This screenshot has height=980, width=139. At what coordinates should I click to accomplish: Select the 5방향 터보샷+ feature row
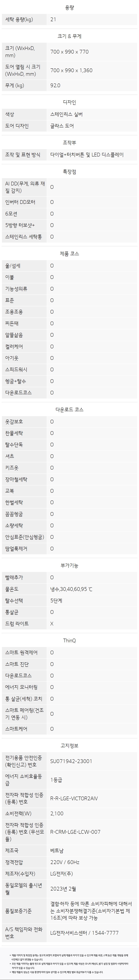tap(69, 225)
